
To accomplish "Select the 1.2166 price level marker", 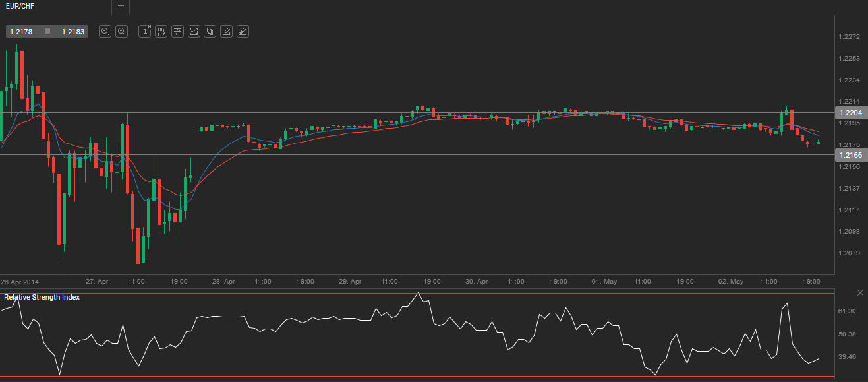I will 851,155.
